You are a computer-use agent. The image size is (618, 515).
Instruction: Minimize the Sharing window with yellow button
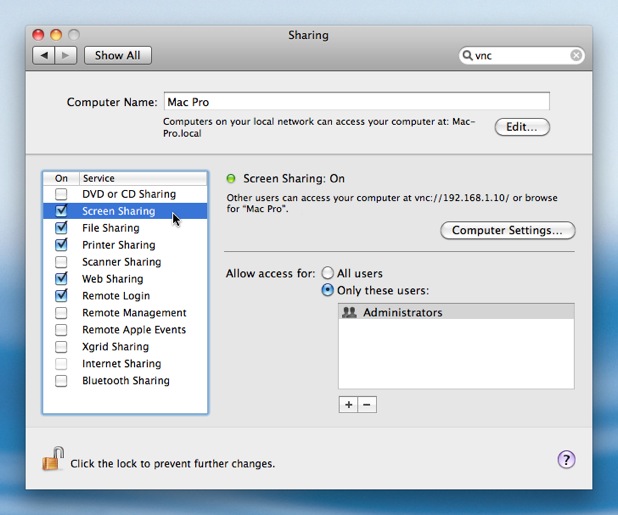(x=56, y=35)
